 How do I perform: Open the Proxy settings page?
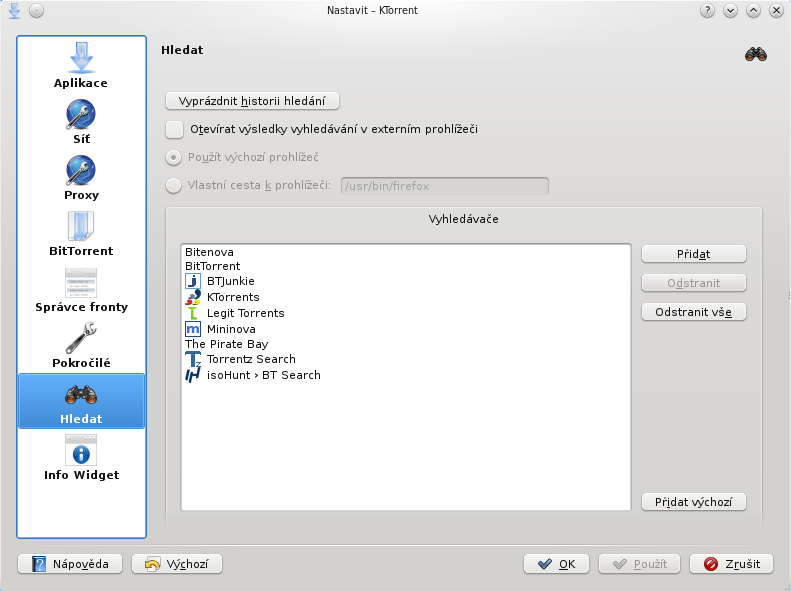point(81,178)
